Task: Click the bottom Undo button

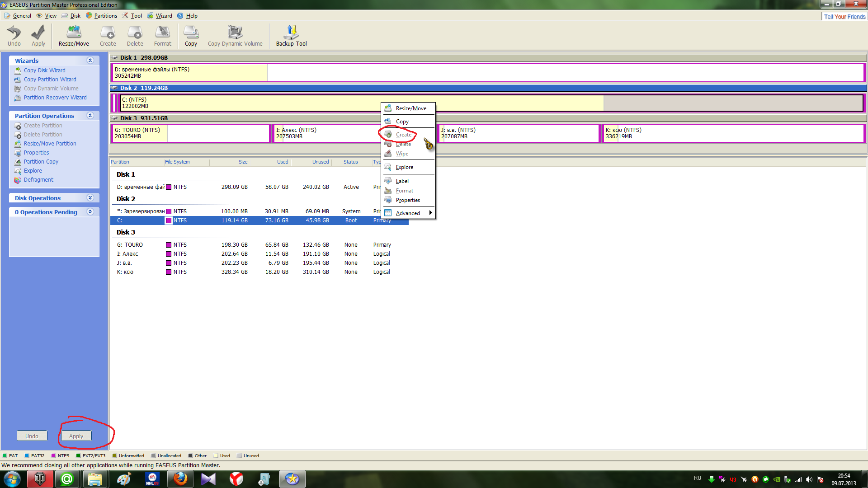Action: pyautogui.click(x=32, y=436)
